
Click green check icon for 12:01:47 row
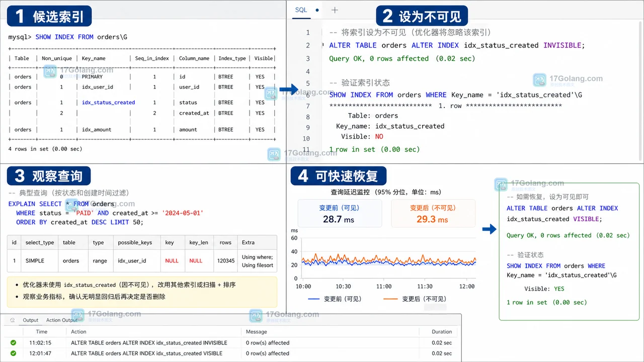13,353
